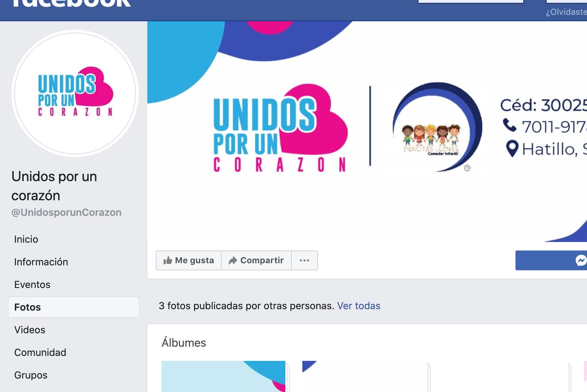Open Grupos in the sidebar
Image resolution: width=587 pixels, height=392 pixels.
click(31, 375)
